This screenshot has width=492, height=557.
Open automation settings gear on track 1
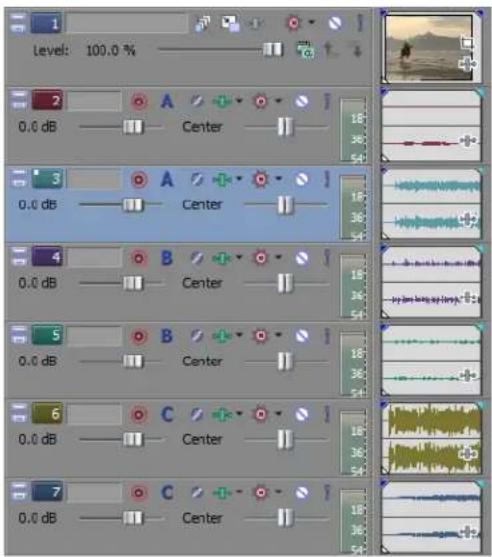pos(293,23)
